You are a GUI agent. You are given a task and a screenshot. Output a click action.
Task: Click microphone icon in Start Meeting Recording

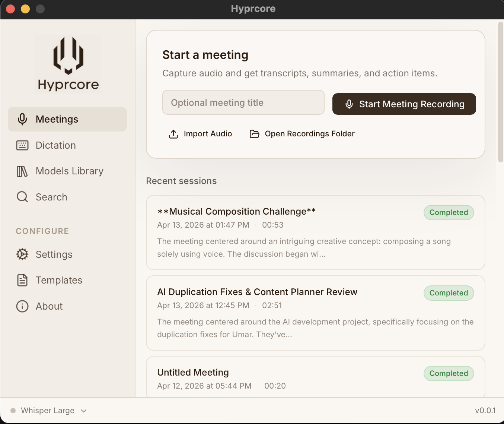tap(349, 104)
